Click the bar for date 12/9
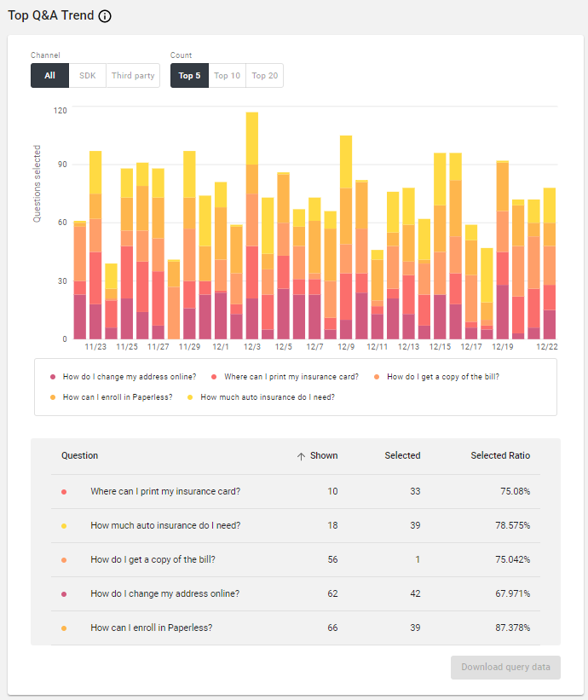588x700 pixels. click(x=346, y=237)
